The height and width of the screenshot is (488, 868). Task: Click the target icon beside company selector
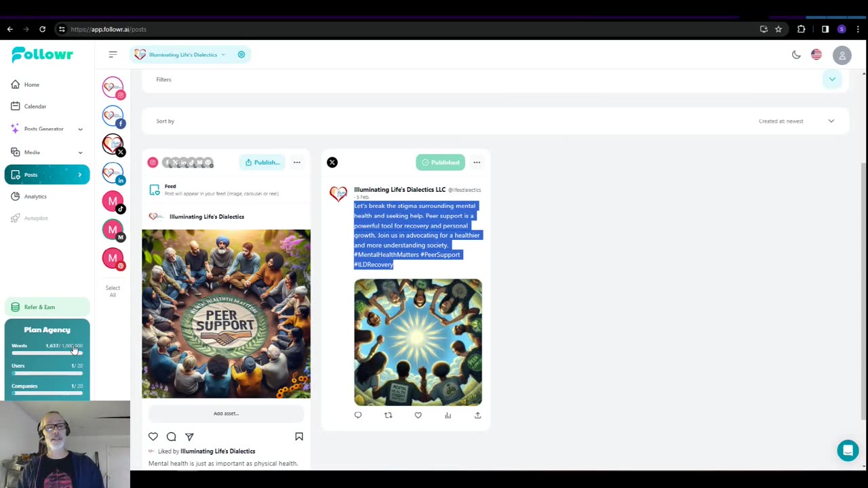pyautogui.click(x=241, y=54)
